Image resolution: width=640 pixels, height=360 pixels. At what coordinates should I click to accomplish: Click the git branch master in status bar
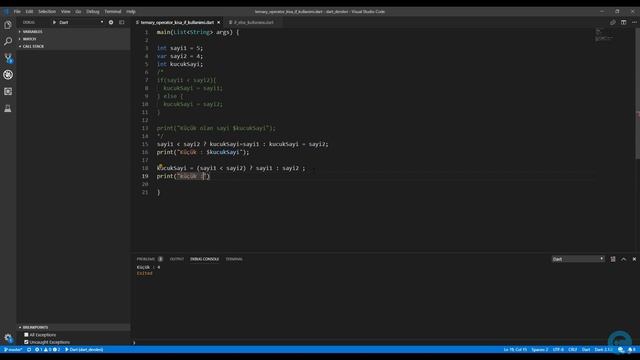pyautogui.click(x=13, y=350)
